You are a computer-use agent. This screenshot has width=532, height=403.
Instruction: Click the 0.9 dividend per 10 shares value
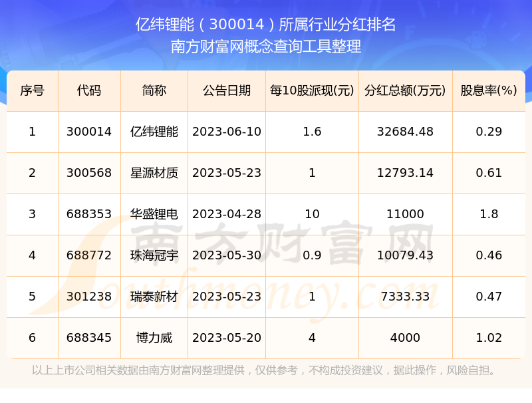click(x=312, y=255)
